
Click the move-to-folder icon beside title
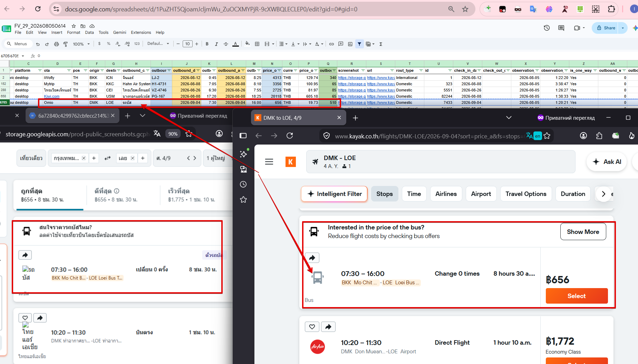pos(83,26)
